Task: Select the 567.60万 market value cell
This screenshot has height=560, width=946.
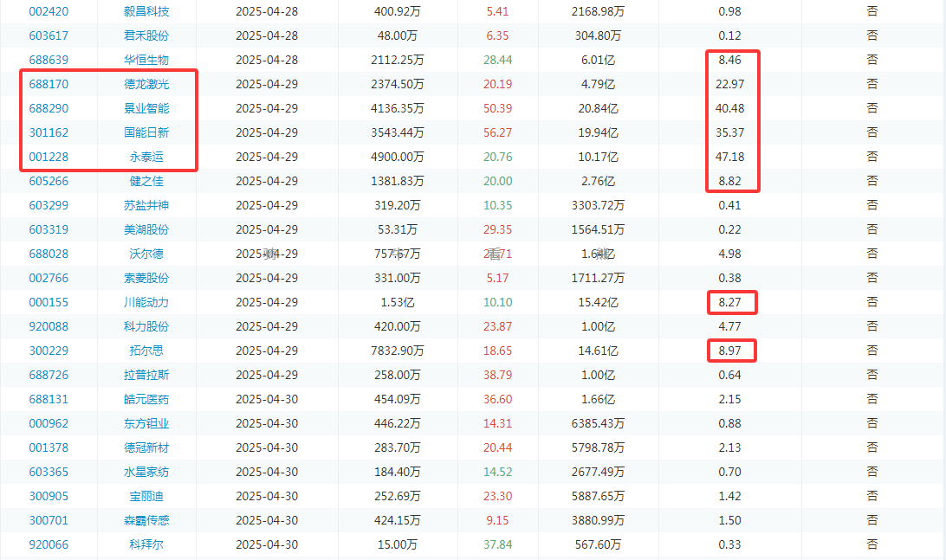Action: click(598, 544)
